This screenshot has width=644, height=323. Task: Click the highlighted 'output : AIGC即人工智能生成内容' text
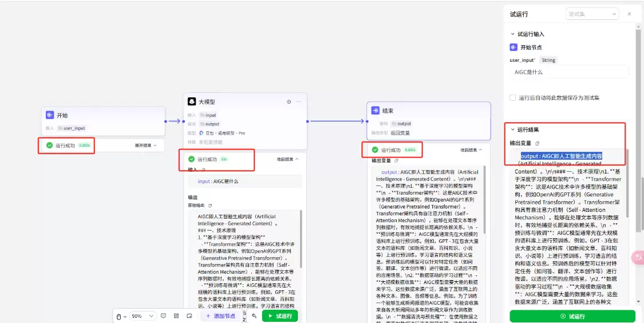[562, 156]
